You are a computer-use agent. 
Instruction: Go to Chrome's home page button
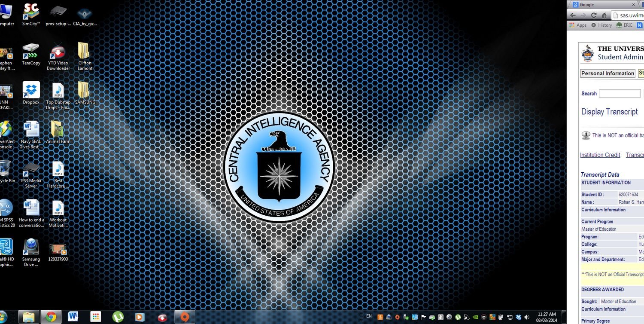[605, 15]
